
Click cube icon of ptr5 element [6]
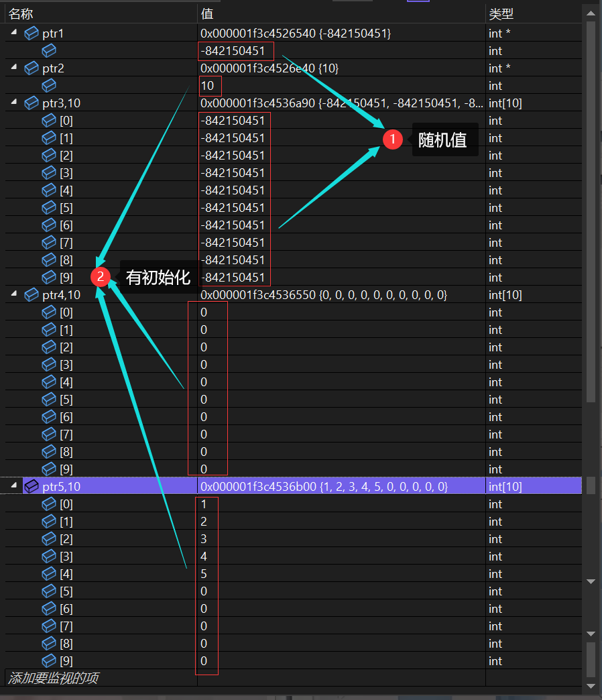(x=49, y=609)
